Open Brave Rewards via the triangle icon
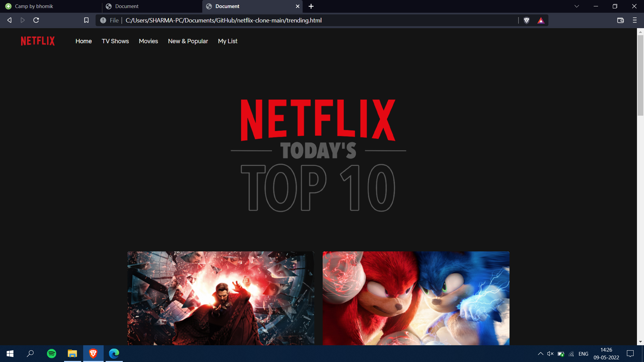 (540, 20)
